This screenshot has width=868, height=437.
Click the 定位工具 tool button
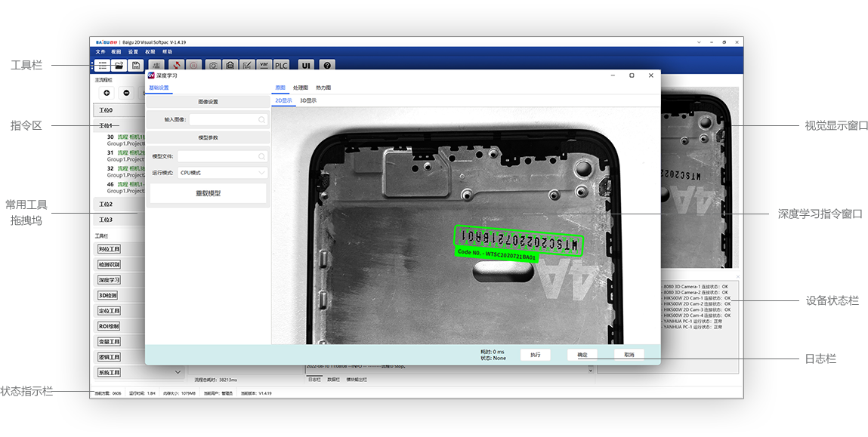tap(109, 311)
